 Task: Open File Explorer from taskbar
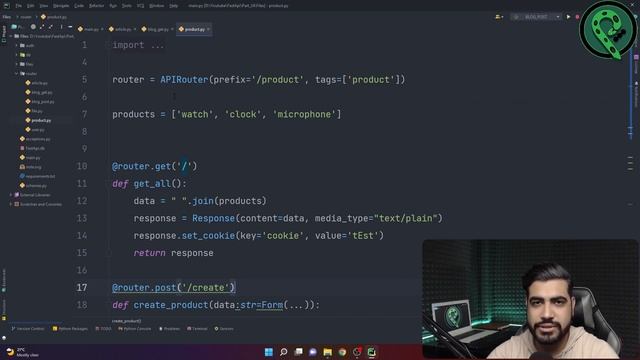[x=327, y=352]
